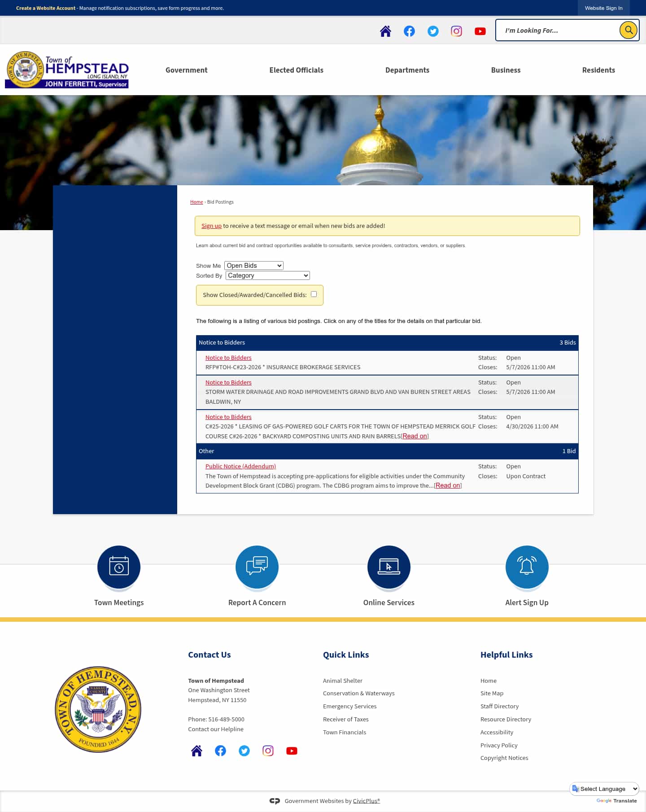Open the Town Meetings calendar icon
Screen dimensions: 646x812
(119, 567)
